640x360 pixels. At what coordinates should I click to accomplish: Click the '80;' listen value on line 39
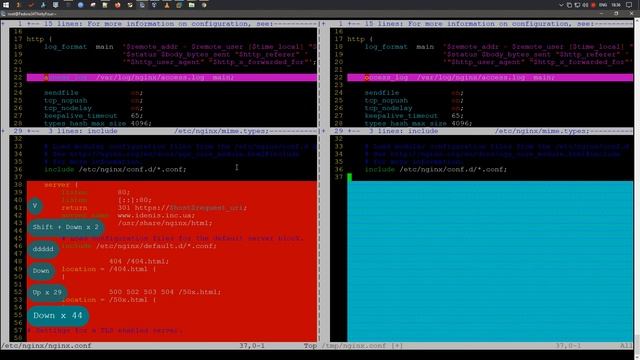[x=124, y=192]
